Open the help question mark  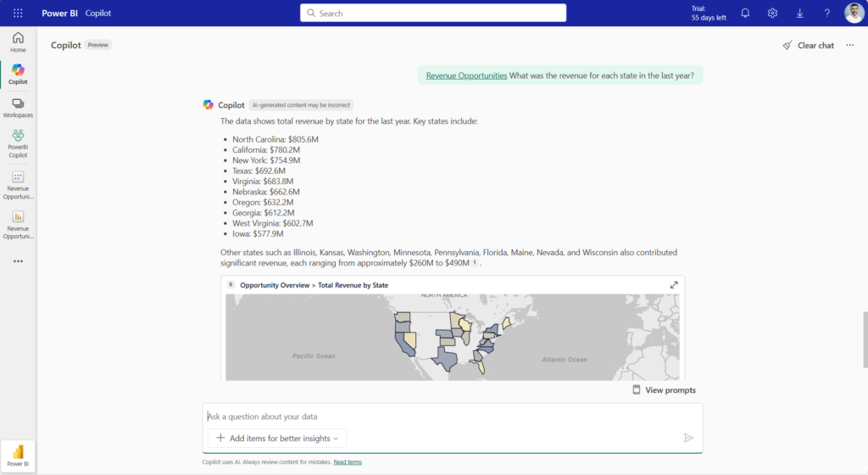[827, 13]
